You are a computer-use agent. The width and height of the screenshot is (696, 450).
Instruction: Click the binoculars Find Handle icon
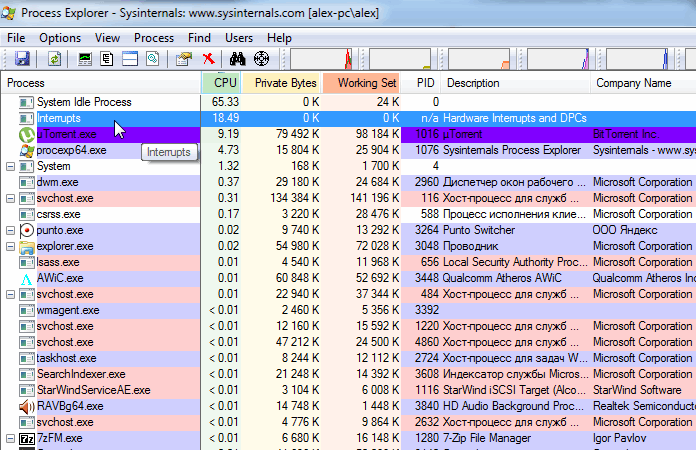point(237,59)
